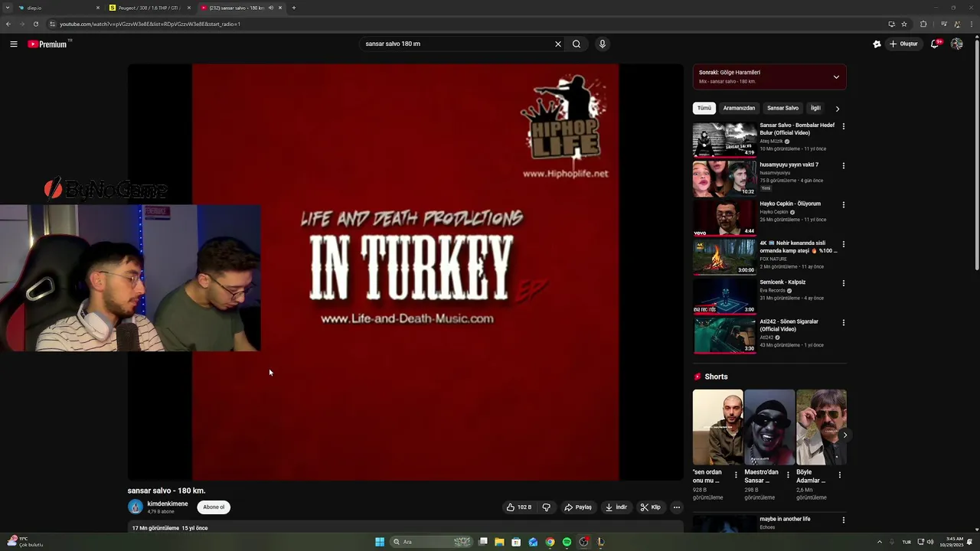Run search with magnifier icon
The width and height of the screenshot is (980, 551).
pos(577,44)
